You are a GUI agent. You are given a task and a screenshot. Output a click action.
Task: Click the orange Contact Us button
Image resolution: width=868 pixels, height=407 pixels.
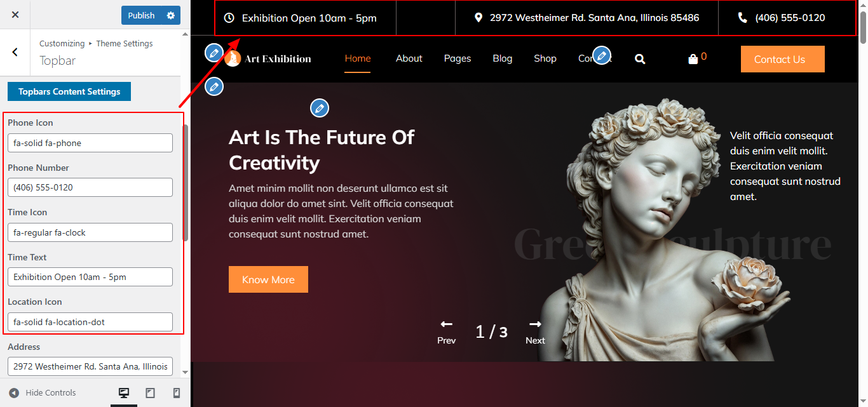click(782, 59)
